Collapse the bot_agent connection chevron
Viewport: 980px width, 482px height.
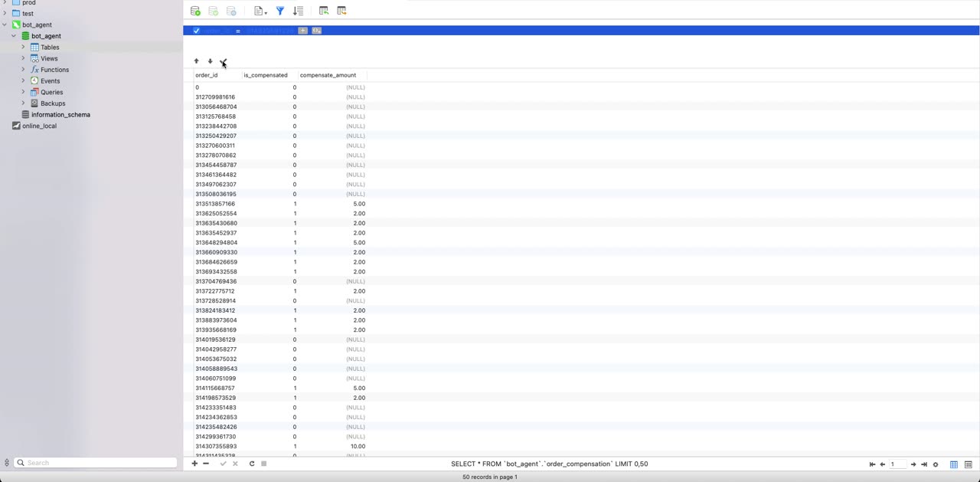click(5, 25)
